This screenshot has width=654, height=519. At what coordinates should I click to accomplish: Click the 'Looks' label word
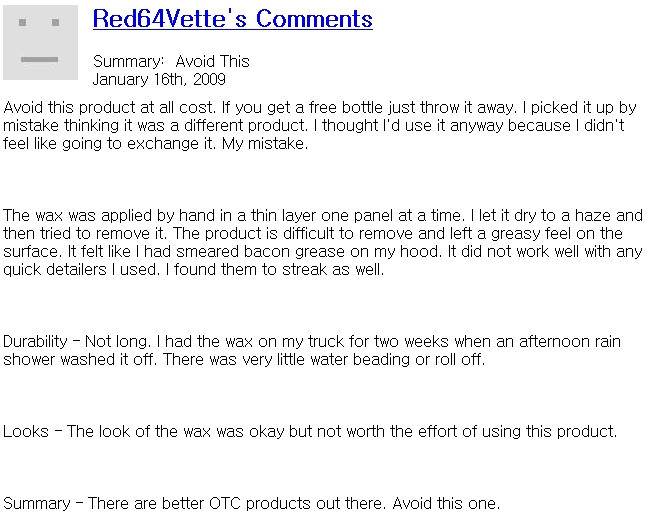pyautogui.click(x=26, y=431)
